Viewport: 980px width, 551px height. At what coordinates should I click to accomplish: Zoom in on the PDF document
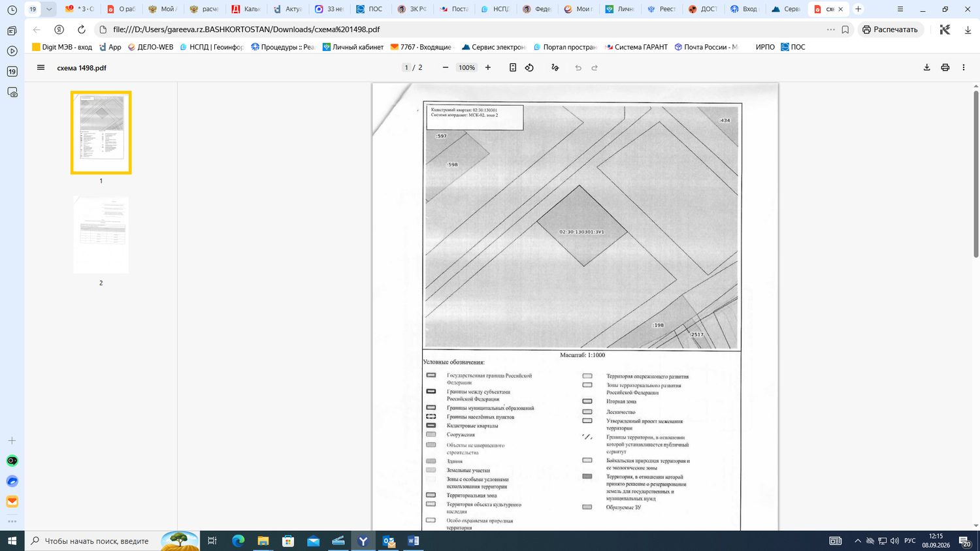[488, 67]
